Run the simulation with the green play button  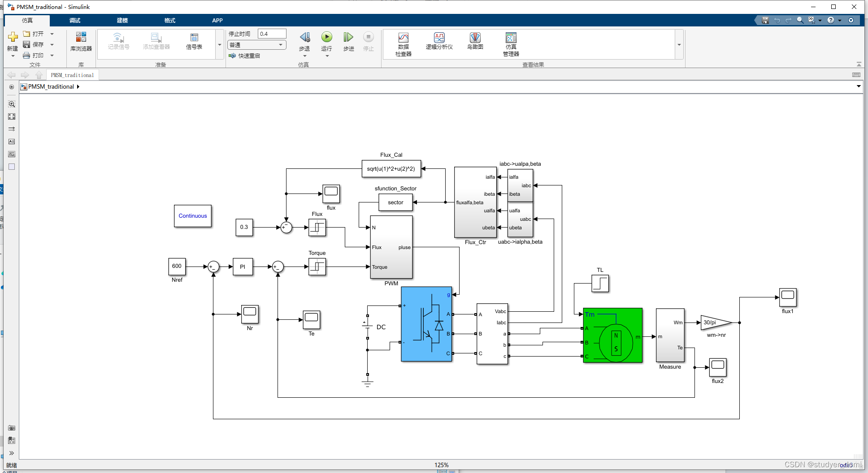click(x=327, y=38)
